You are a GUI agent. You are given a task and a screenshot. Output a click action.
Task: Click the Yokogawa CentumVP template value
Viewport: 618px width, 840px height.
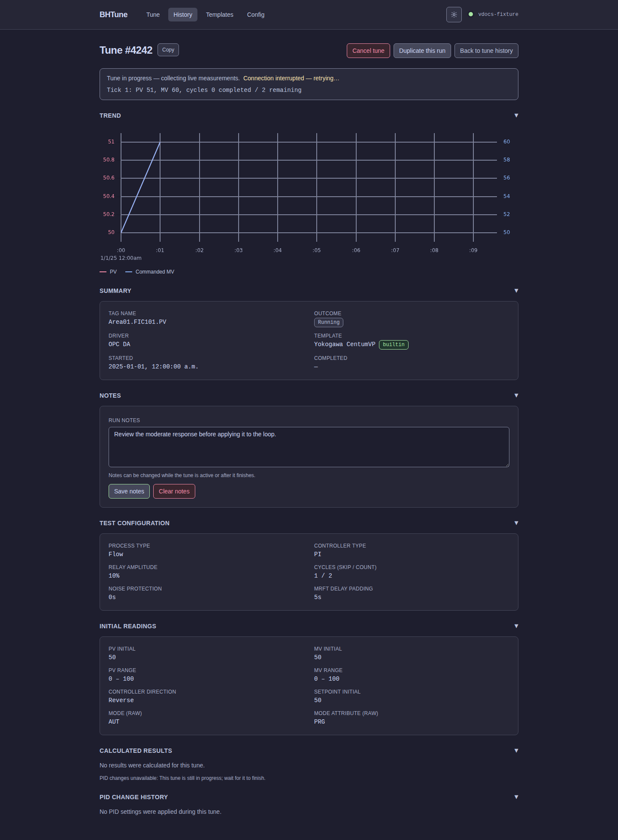click(x=345, y=344)
